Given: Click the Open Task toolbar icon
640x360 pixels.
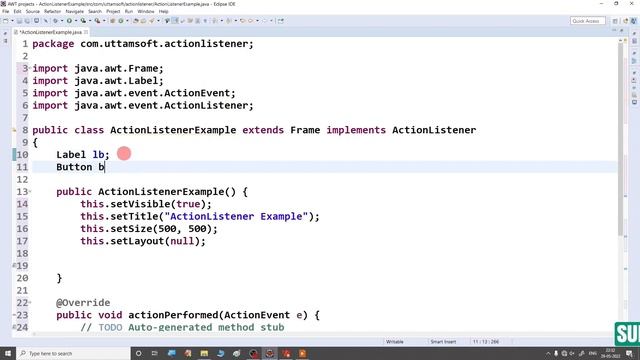Looking at the screenshot, I should tap(143, 21).
